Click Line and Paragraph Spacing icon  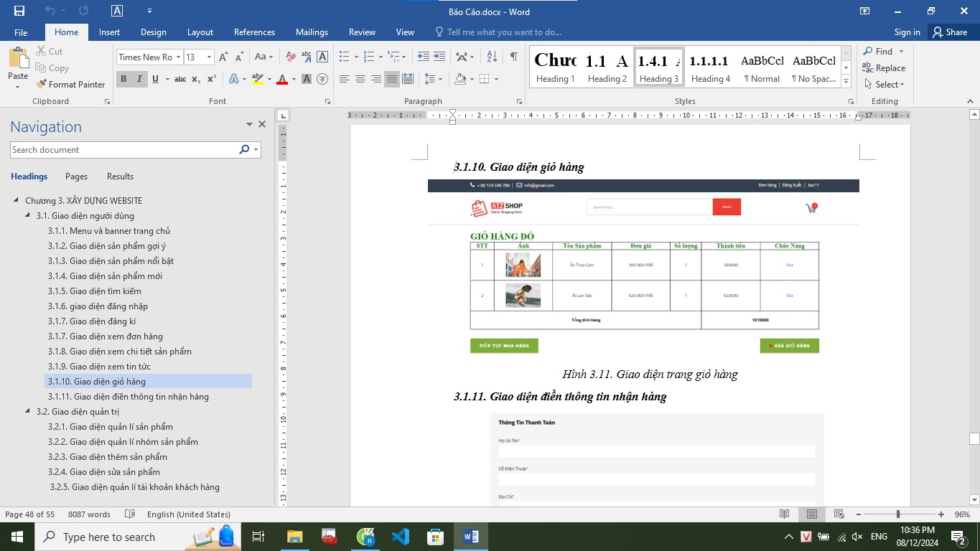pyautogui.click(x=429, y=79)
